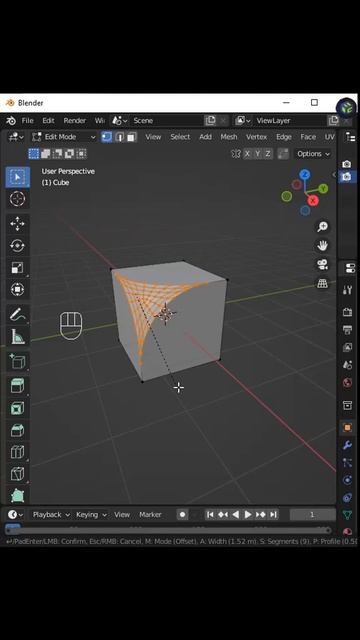Open the Modifier wrench properties tab
Viewport: 360px width, 640px height.
click(x=347, y=445)
